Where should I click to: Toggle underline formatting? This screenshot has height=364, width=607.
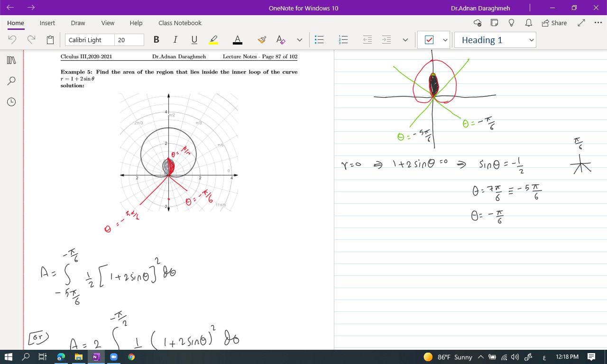click(x=194, y=40)
